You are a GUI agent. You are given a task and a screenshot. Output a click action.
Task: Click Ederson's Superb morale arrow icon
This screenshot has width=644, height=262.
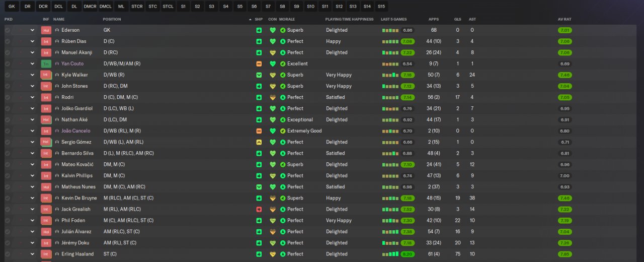(283, 30)
